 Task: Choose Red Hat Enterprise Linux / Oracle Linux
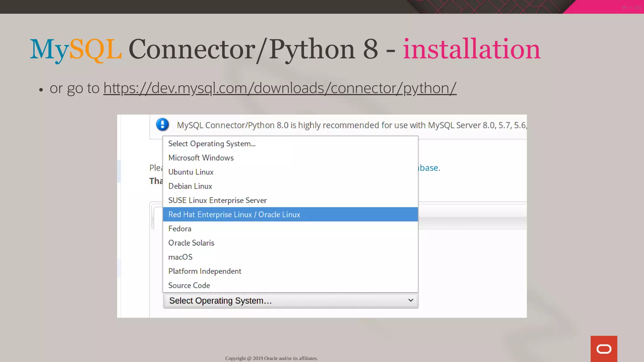[234, 214]
